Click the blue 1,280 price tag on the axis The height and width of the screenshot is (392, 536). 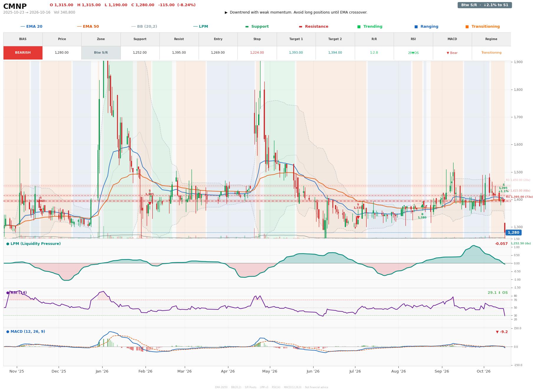(513, 233)
